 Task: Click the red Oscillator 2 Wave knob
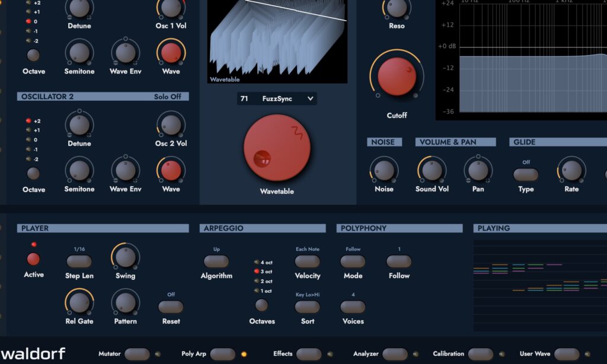coord(171,170)
